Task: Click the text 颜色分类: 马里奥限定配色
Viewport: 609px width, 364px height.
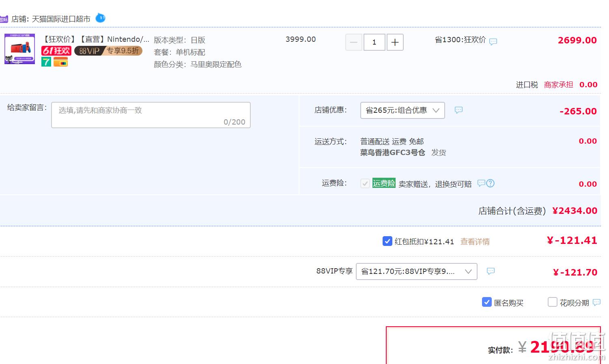Action: tap(198, 65)
